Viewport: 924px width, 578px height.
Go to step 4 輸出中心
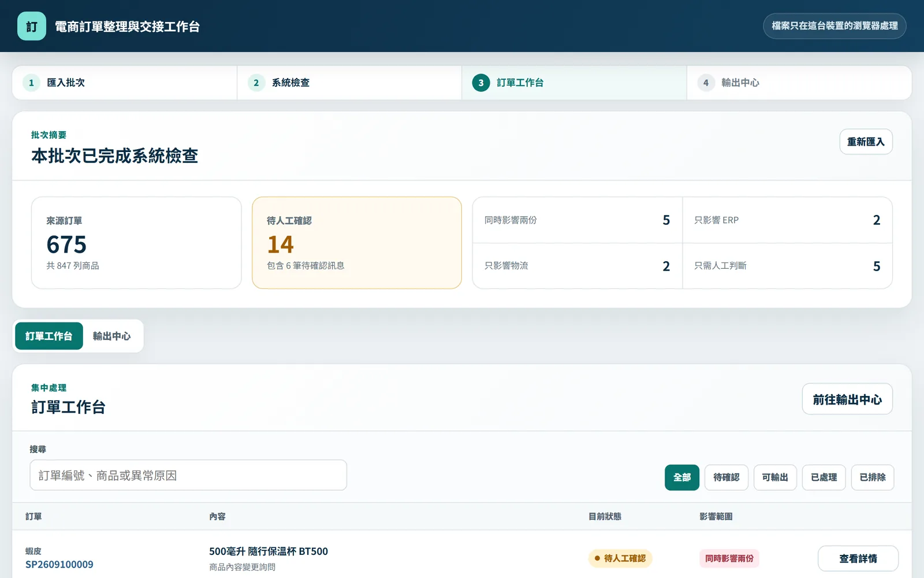[799, 83]
